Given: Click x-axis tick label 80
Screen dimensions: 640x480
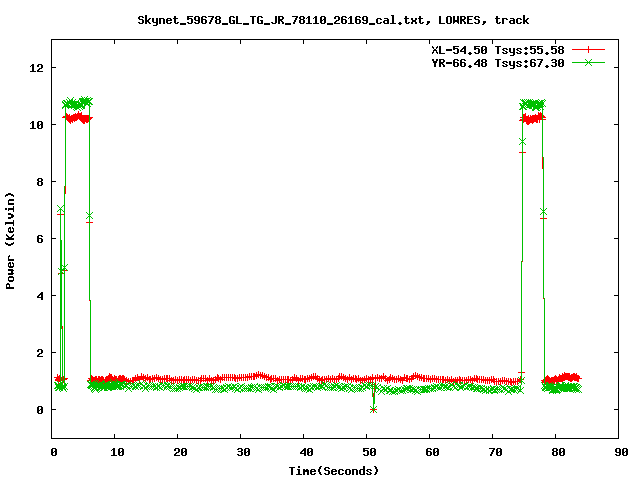Looking at the screenshot, I should 558,452.
